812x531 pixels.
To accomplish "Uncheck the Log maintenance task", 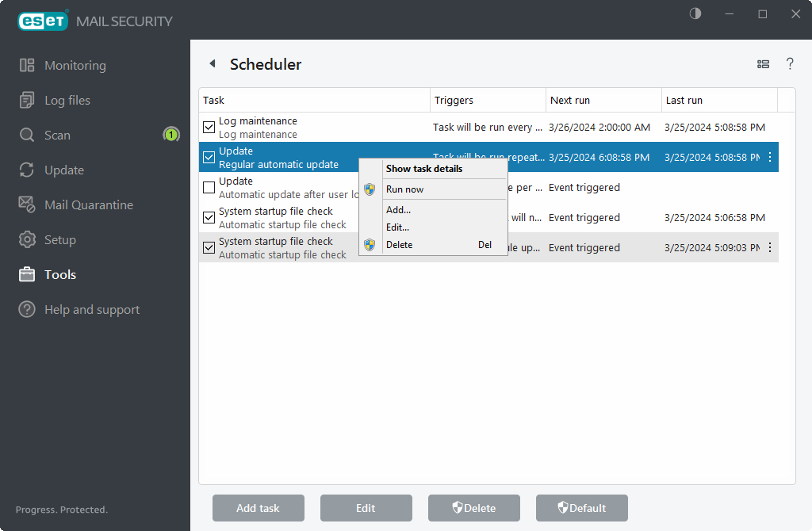I will pos(209,126).
